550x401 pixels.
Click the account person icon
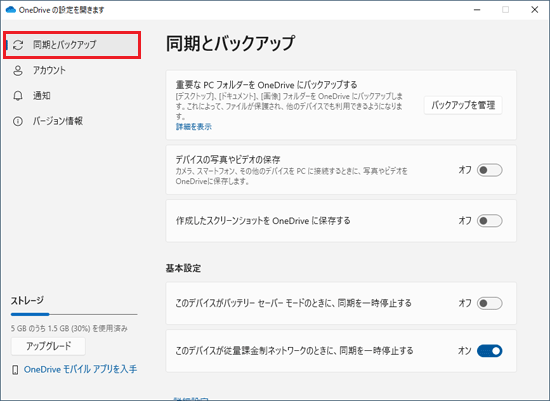coord(18,71)
